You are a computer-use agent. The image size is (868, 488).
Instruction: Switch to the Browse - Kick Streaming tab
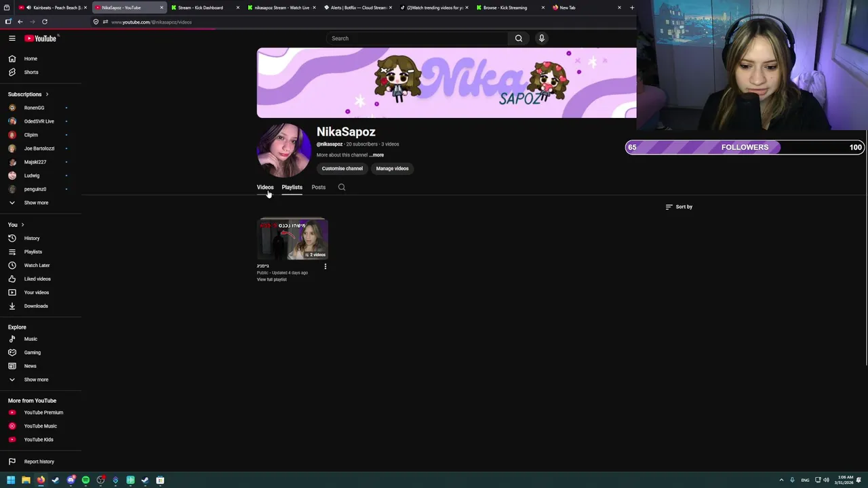pos(509,7)
